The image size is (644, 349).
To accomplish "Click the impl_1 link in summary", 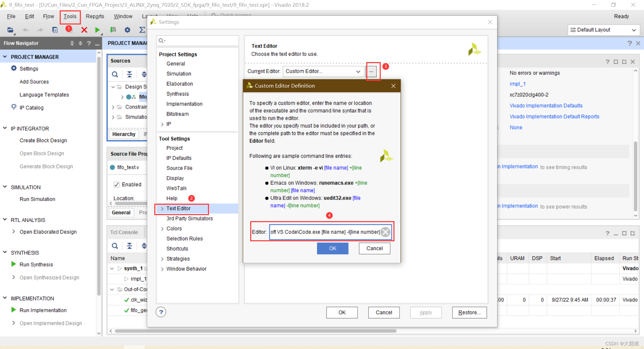I will tap(517, 84).
